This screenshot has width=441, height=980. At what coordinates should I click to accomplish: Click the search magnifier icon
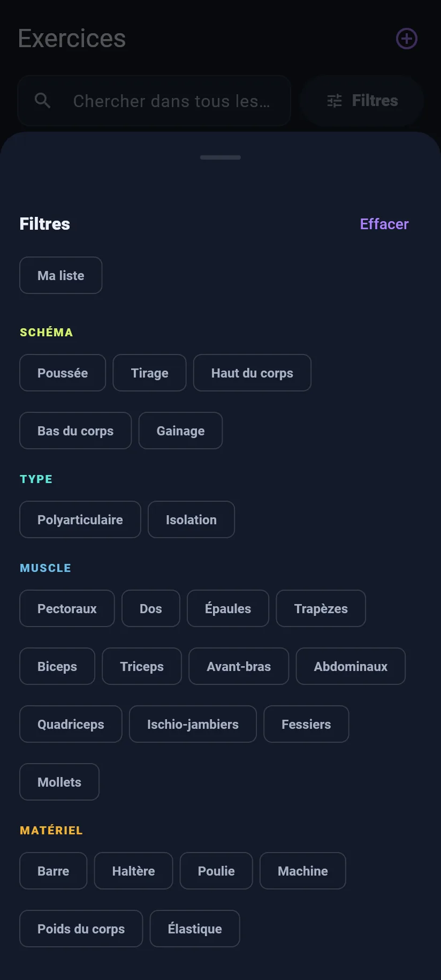[43, 101]
